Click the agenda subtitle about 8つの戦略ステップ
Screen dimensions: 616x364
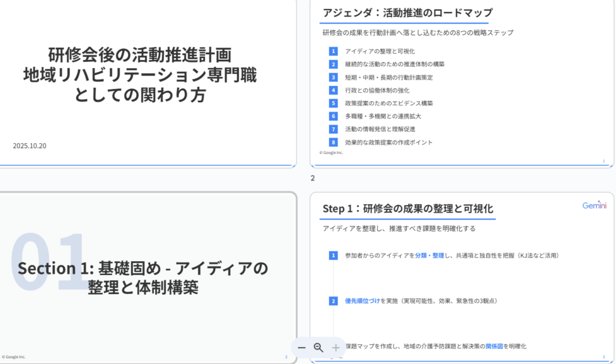(x=417, y=32)
